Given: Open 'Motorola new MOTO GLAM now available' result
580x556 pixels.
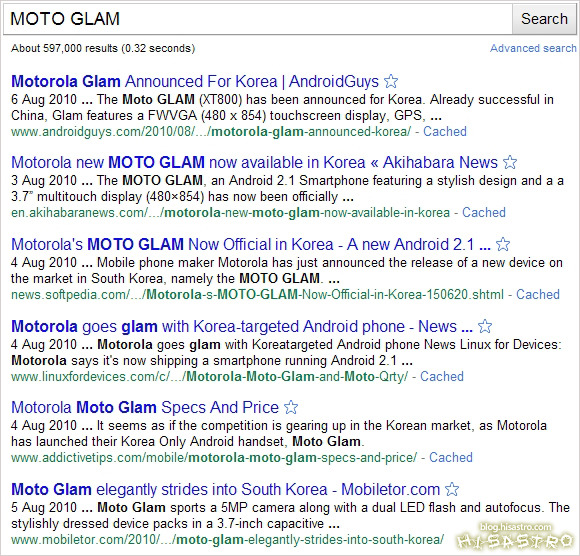Looking at the screenshot, I should click(x=254, y=162).
